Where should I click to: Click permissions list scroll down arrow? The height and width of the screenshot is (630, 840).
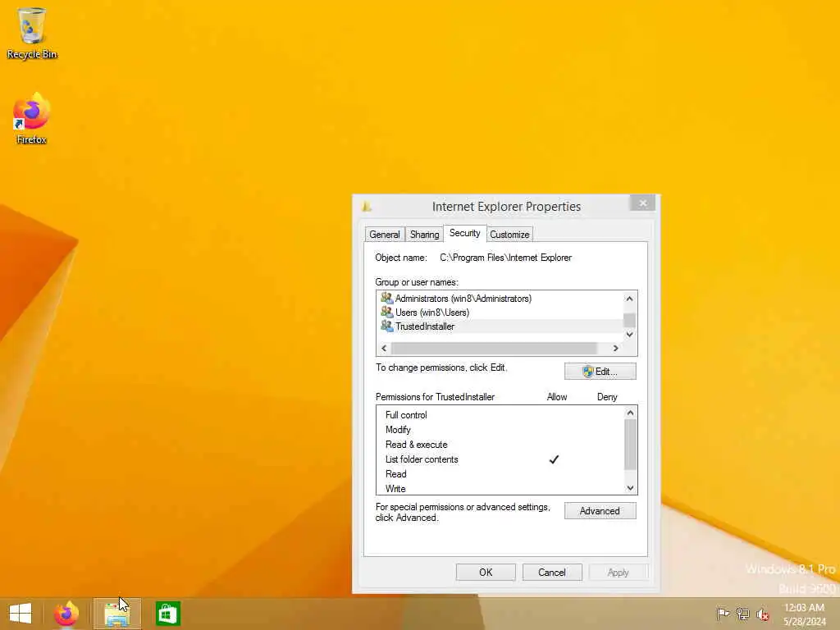(630, 488)
